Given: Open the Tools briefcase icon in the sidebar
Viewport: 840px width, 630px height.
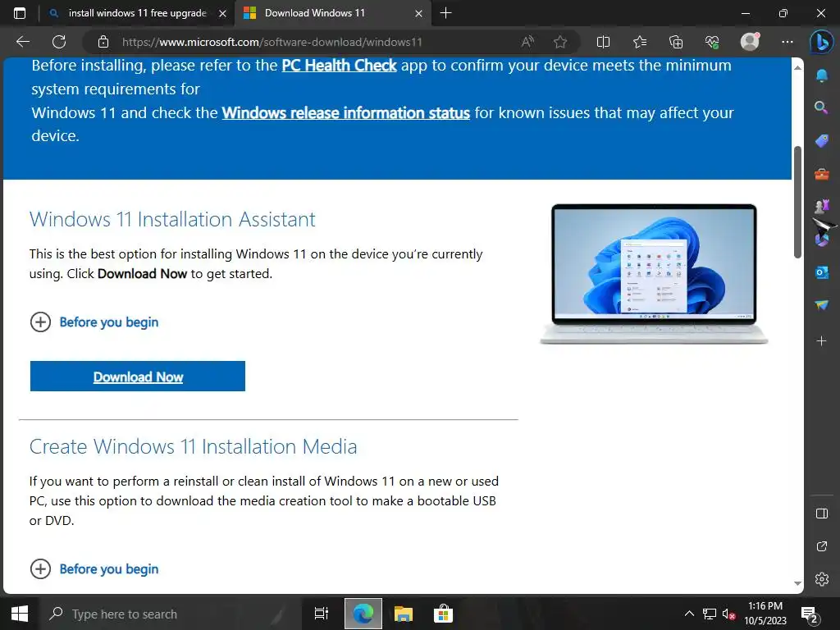Looking at the screenshot, I should pyautogui.click(x=821, y=174).
